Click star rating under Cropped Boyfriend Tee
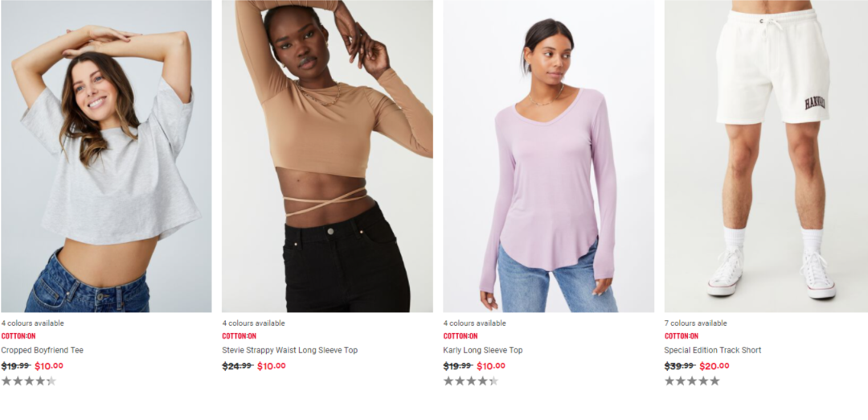This screenshot has height=420, width=868. tap(29, 381)
